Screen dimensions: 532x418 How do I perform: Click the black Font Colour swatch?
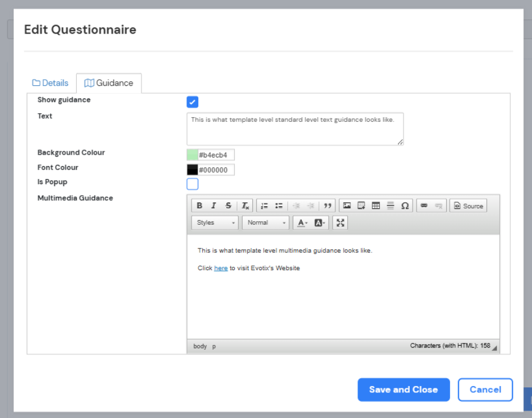pos(192,170)
